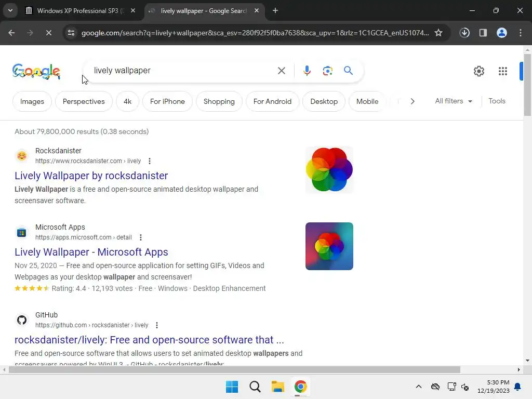The width and height of the screenshot is (532, 399).
Task: Click the Microsoft Apps result thumbnail
Action: click(x=329, y=246)
